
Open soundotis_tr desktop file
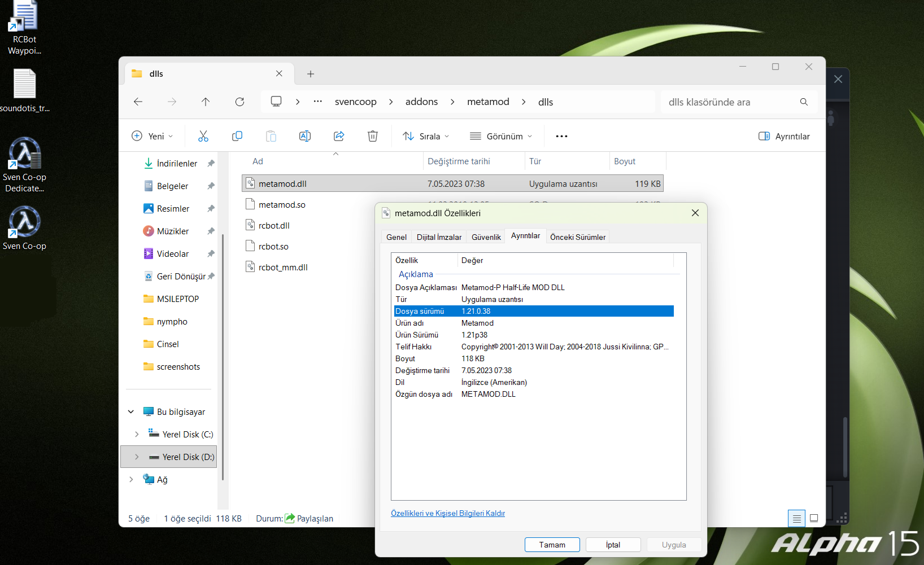24,90
